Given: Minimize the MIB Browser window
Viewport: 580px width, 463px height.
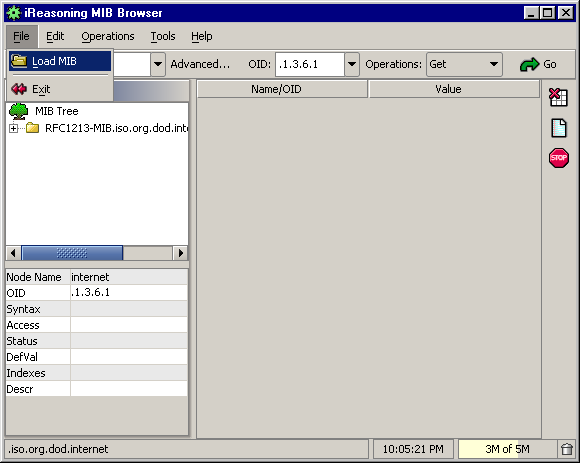Looking at the screenshot, I should coord(531,13).
